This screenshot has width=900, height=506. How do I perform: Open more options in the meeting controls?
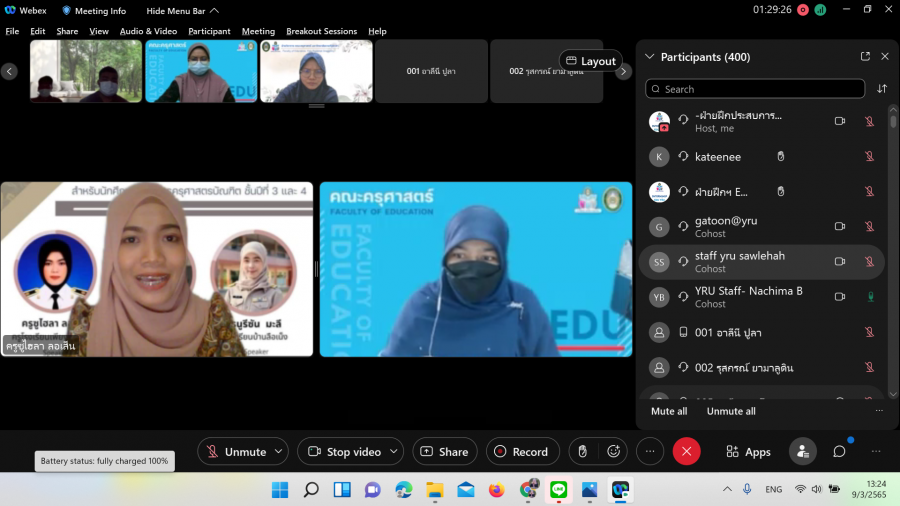pos(650,452)
